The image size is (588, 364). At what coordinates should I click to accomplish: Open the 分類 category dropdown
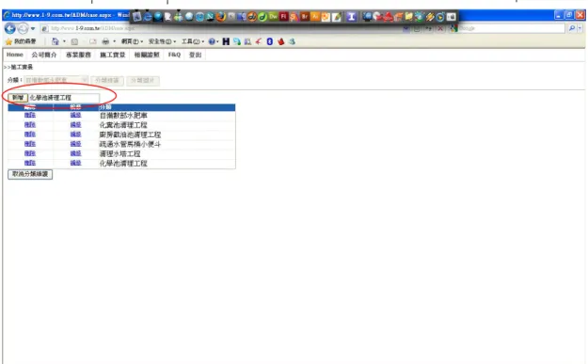pos(56,80)
